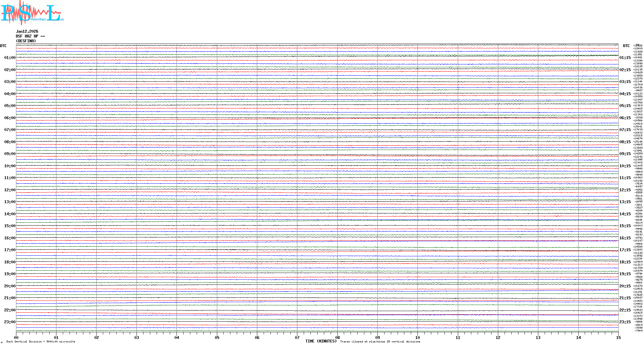Click the UTC label on the right axis
Screen dimensions: 644x346
(x=626, y=46)
